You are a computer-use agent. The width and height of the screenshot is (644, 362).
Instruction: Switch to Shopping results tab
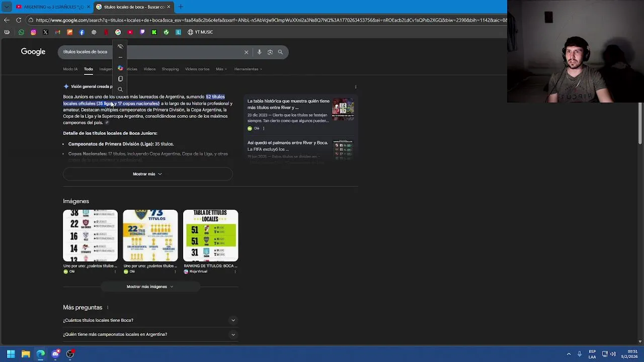(x=170, y=69)
